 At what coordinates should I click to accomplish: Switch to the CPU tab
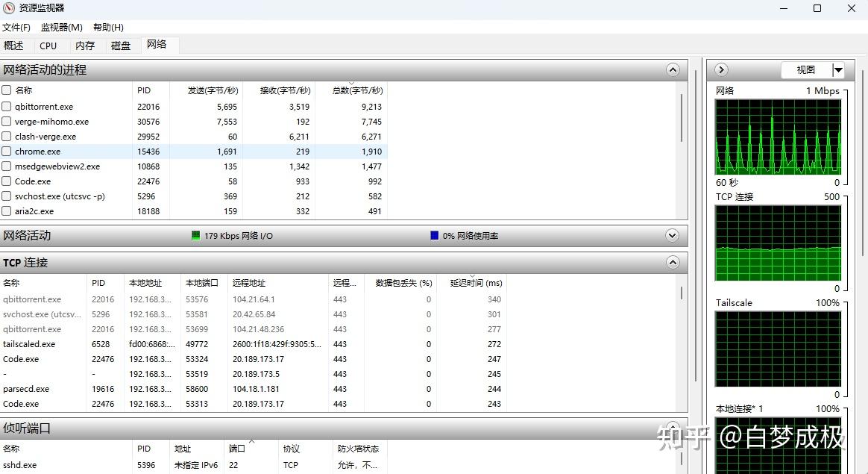tap(48, 45)
